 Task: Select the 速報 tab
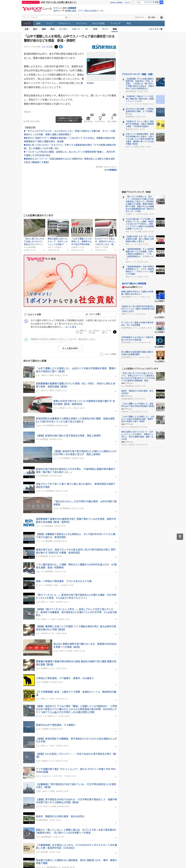[38, 24]
